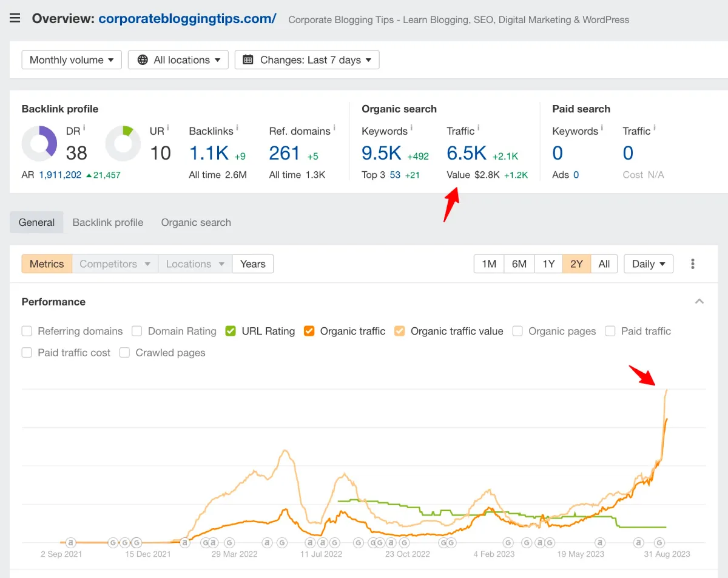Click the Cost N/A label
This screenshot has height=578, width=728.
(643, 175)
